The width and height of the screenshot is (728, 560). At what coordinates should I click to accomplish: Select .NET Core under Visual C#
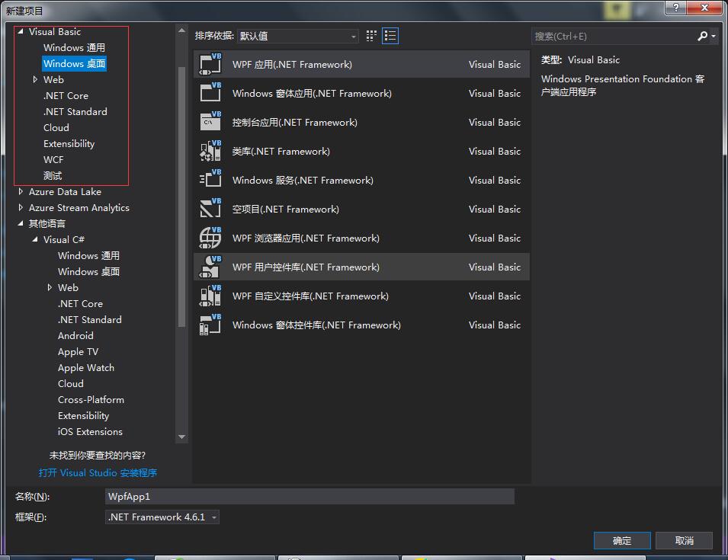coord(80,303)
